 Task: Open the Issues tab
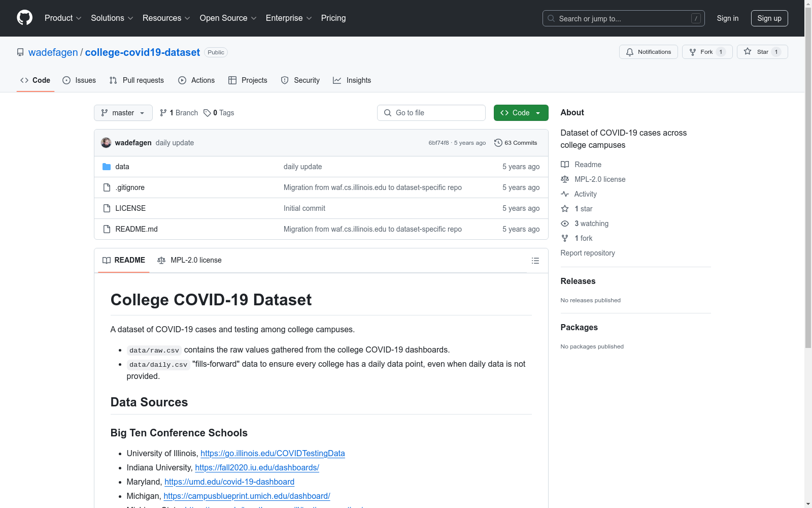tap(79, 80)
